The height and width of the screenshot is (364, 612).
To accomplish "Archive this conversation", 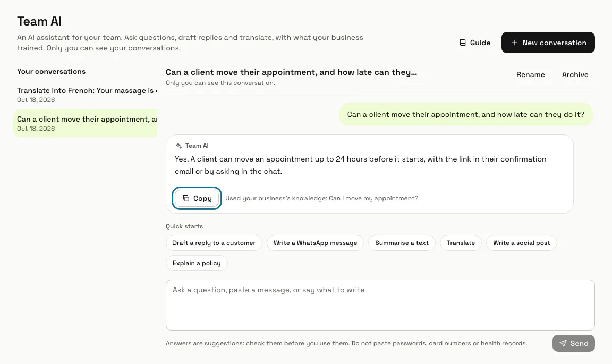I will 575,74.
